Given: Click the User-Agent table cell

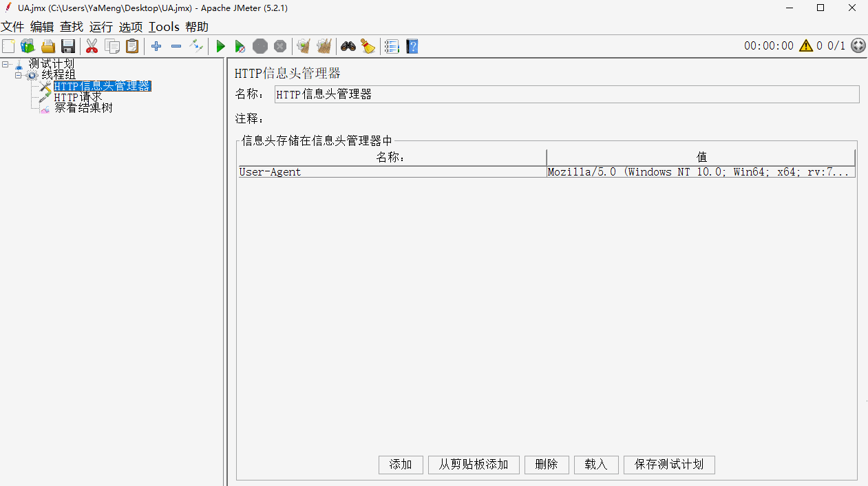Looking at the screenshot, I should click(392, 172).
